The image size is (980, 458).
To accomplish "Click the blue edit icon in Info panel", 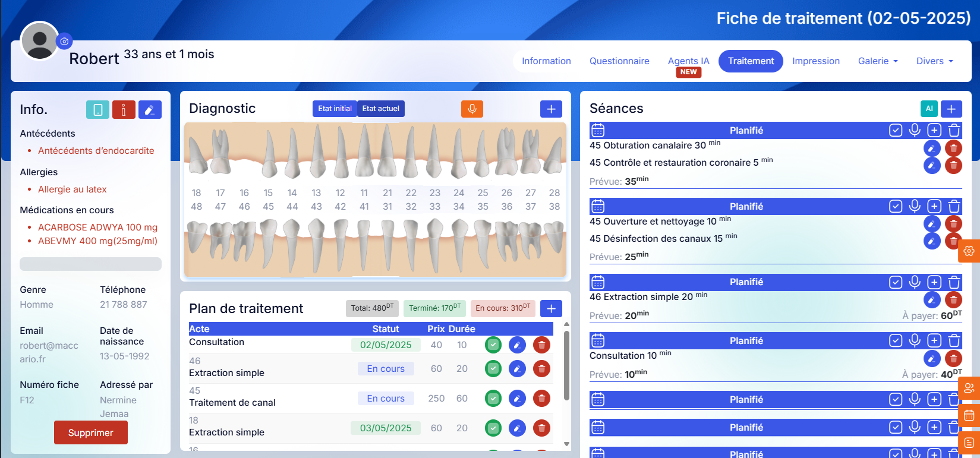I will click(x=150, y=110).
